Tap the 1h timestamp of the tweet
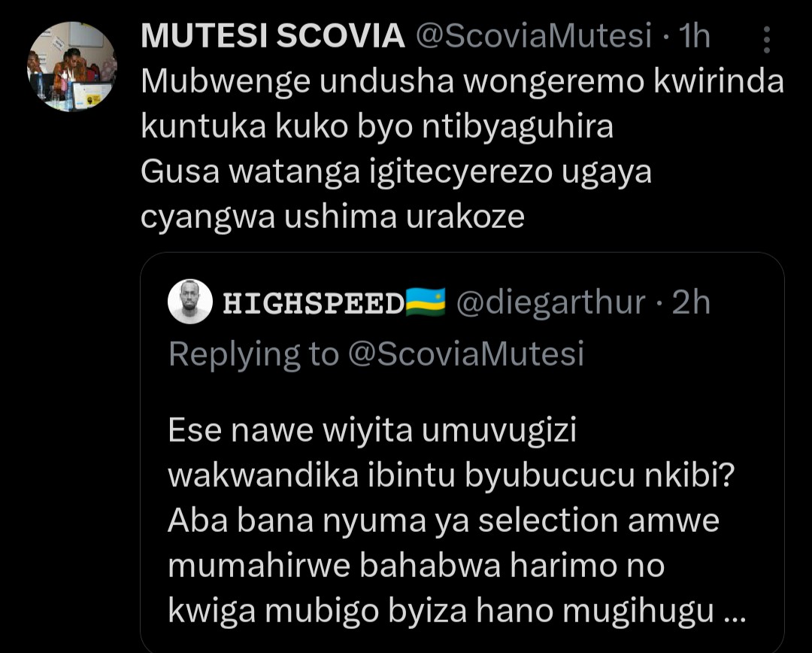This screenshot has width=812, height=653. pyautogui.click(x=694, y=36)
